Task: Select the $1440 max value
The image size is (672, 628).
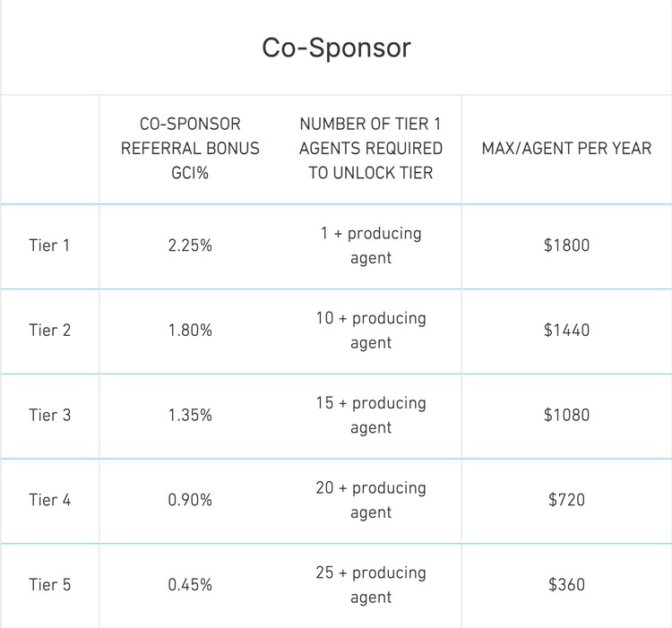Action: coord(566,331)
